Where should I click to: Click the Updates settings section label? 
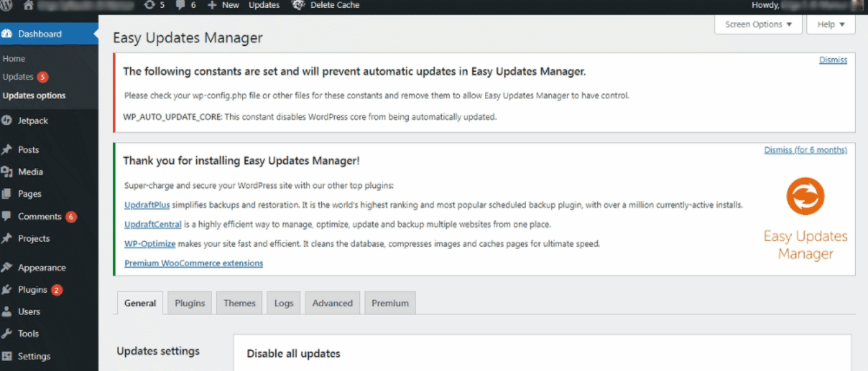tap(158, 351)
